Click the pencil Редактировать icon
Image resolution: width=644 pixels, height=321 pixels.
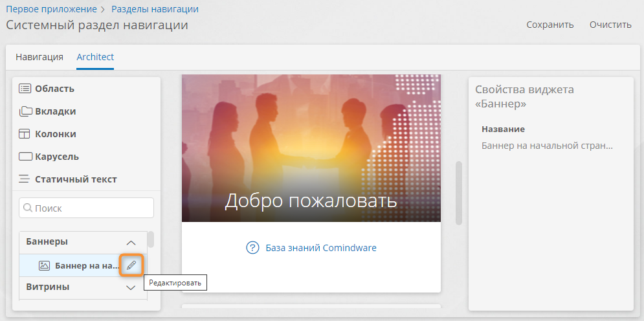point(131,265)
